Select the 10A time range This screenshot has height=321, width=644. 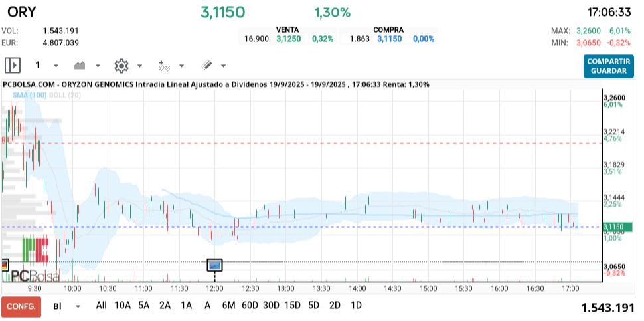point(122,305)
